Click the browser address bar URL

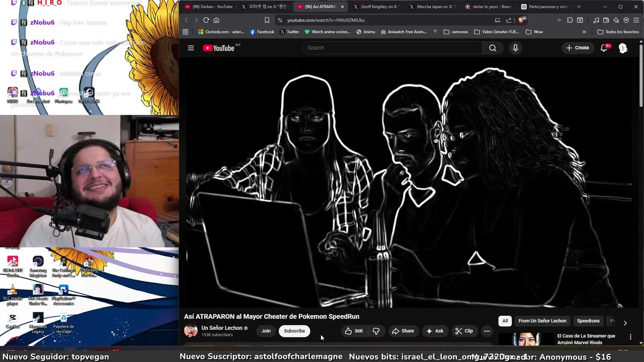click(x=326, y=20)
